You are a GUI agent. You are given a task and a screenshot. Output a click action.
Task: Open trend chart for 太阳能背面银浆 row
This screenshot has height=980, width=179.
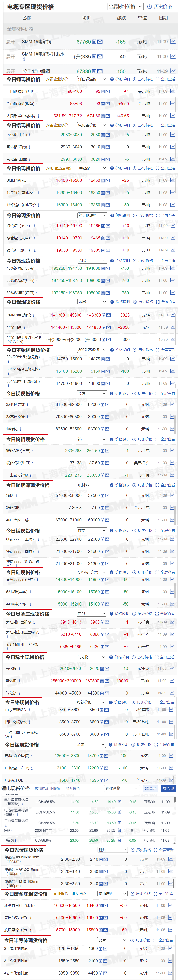172,622
